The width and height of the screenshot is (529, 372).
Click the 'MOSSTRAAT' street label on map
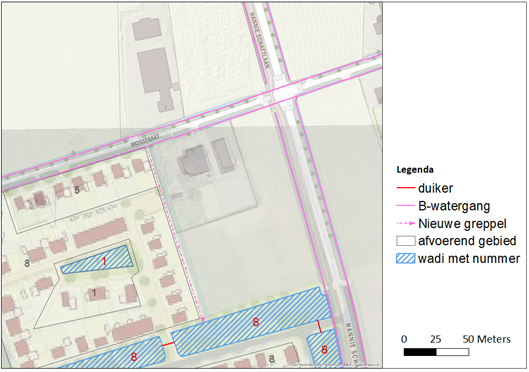[145, 140]
